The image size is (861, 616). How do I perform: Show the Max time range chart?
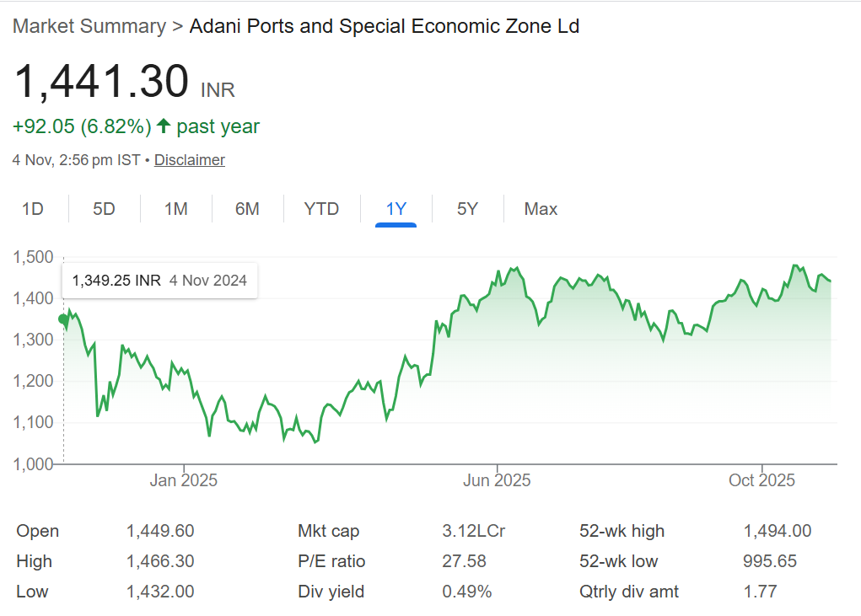tap(541, 209)
